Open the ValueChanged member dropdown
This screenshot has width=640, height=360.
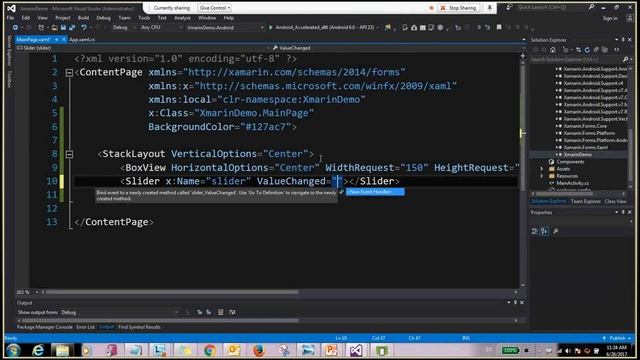click(398, 48)
